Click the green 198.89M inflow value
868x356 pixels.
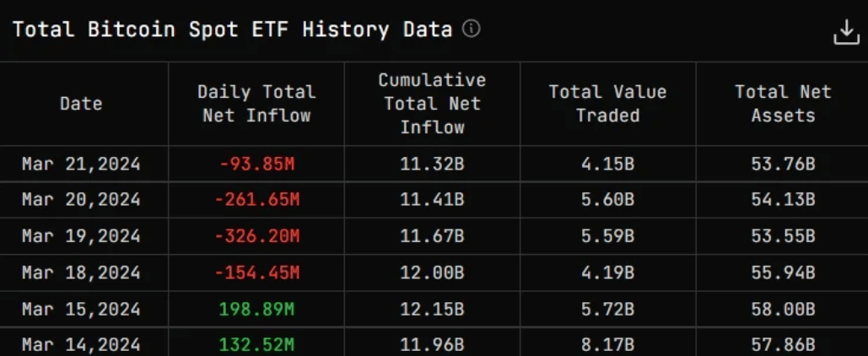(x=256, y=309)
